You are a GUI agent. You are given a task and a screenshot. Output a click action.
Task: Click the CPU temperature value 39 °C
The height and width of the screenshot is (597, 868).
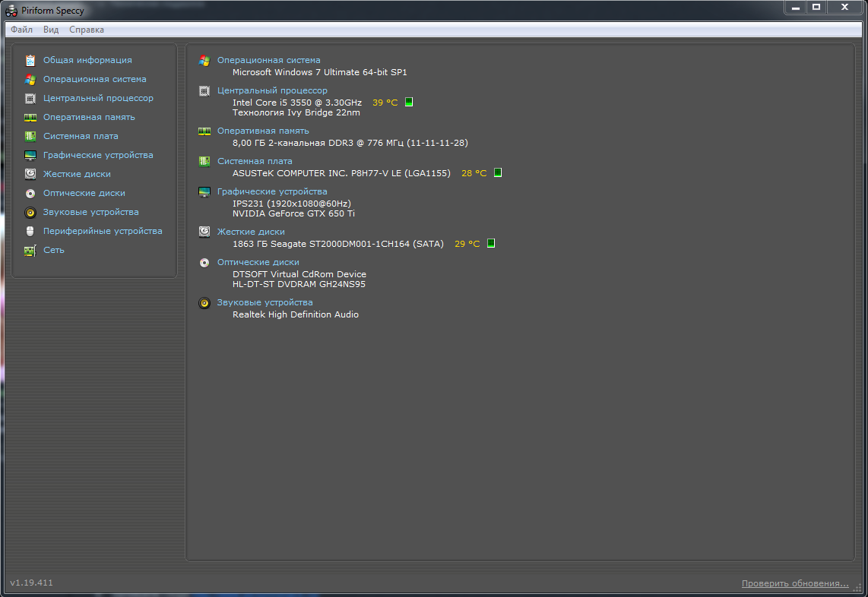click(x=385, y=103)
